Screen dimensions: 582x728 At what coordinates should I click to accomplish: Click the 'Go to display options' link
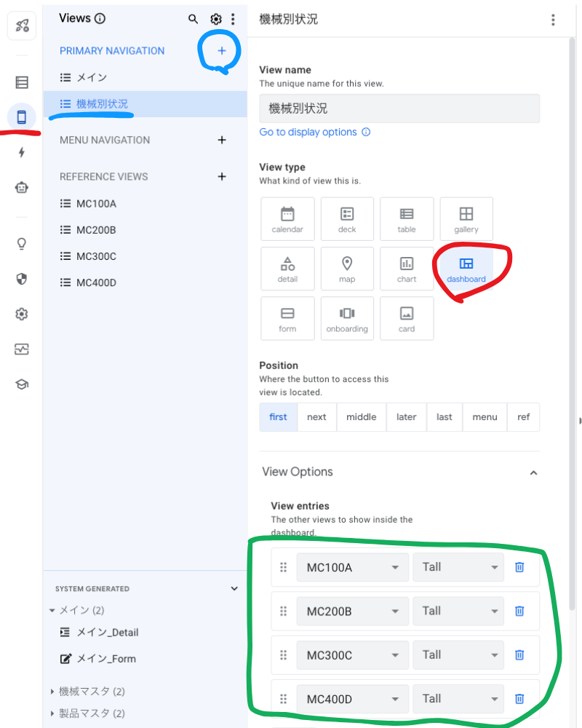click(308, 132)
